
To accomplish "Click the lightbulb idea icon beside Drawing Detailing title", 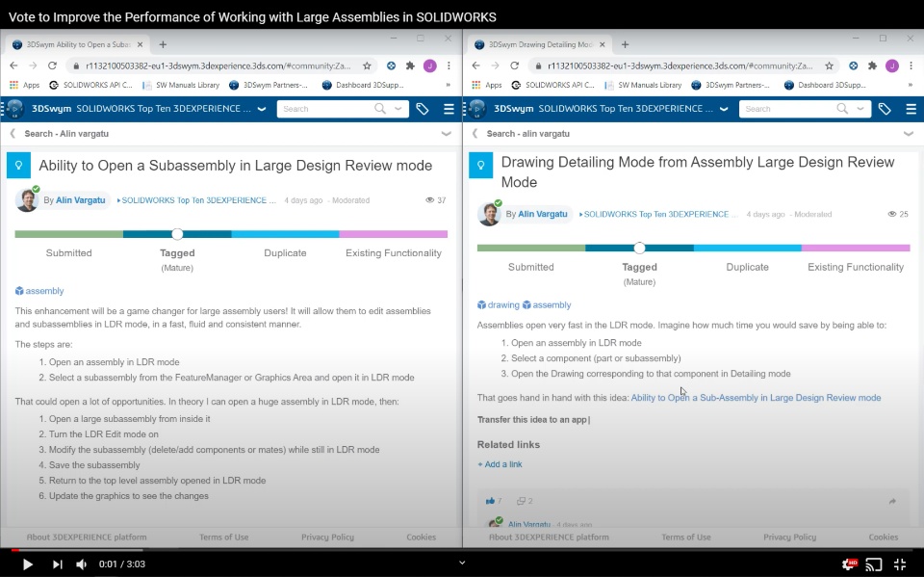I will point(480,166).
